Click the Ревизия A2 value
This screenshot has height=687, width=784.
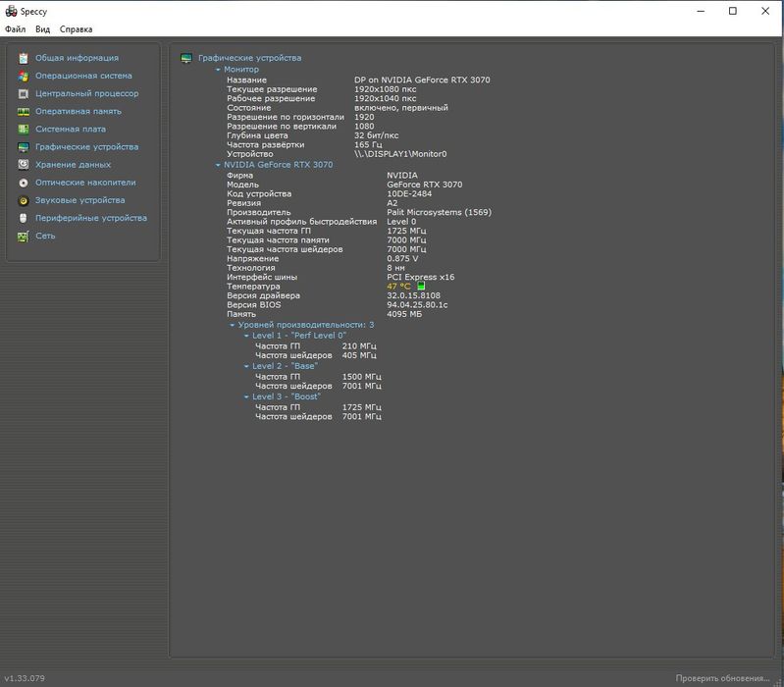pos(392,203)
